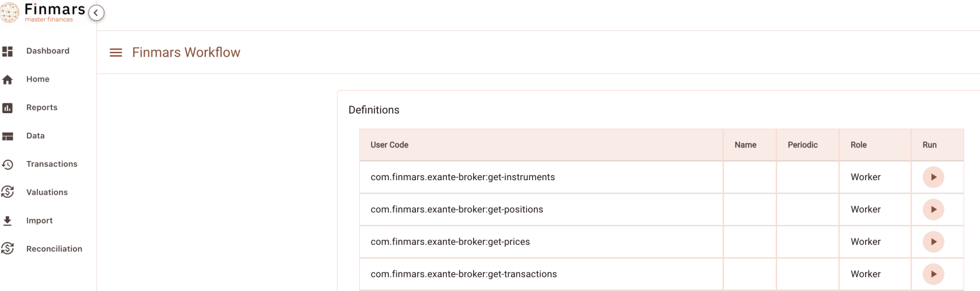Click the Home house icon
The height and width of the screenshot is (291, 980).
(8, 79)
